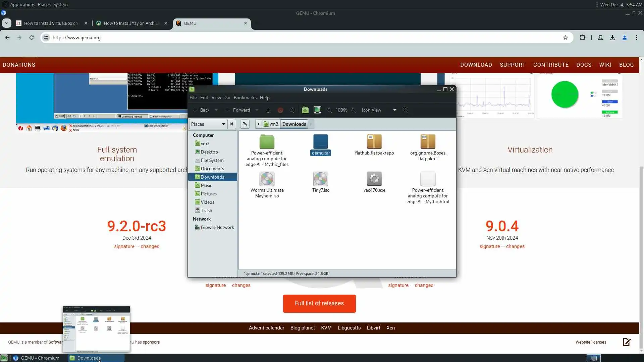Toggle text location entry pencil button

click(x=245, y=124)
